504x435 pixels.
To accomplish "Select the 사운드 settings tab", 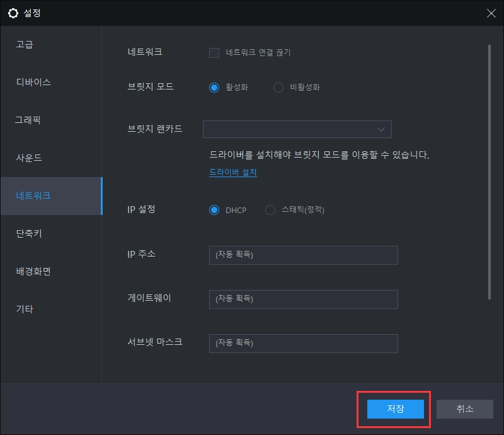I will tap(28, 158).
